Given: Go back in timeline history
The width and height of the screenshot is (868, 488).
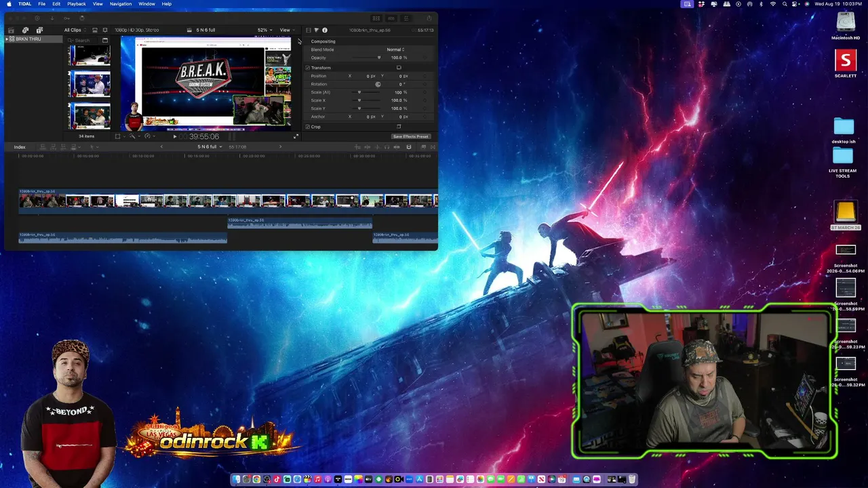Looking at the screenshot, I should point(161,147).
